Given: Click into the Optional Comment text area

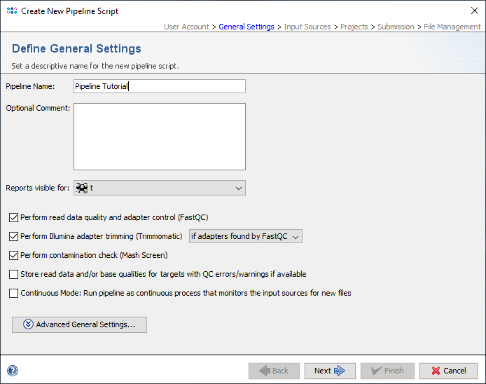Looking at the screenshot, I should [x=159, y=137].
